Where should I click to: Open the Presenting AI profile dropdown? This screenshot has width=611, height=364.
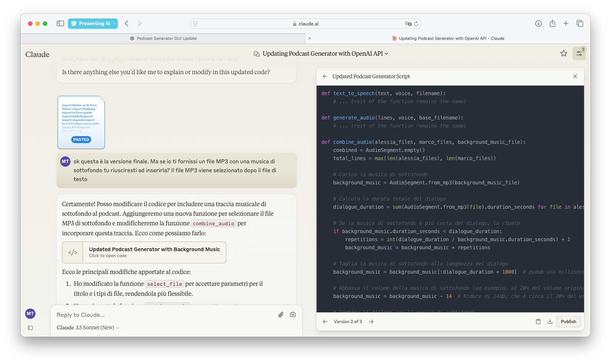coord(93,24)
